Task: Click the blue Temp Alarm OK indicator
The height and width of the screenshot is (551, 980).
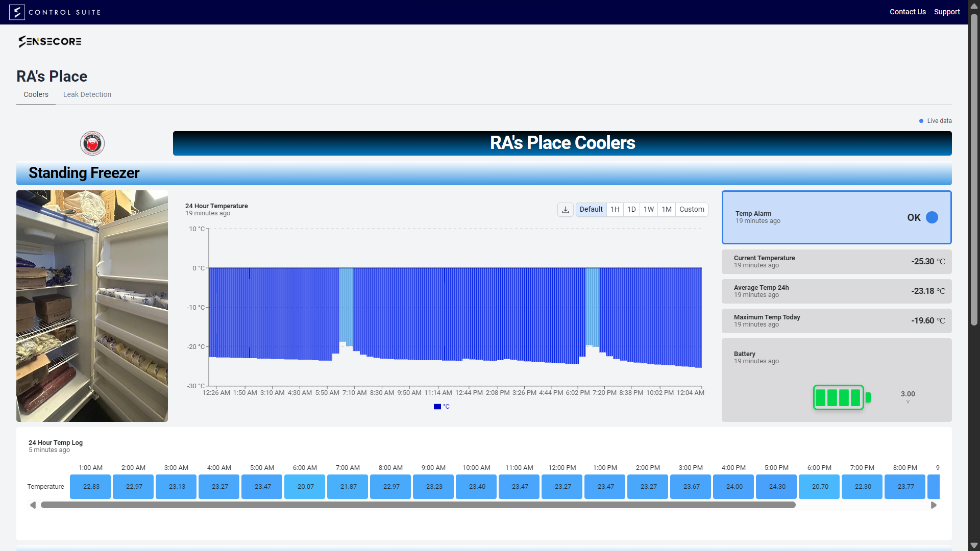Action: pyautogui.click(x=932, y=217)
